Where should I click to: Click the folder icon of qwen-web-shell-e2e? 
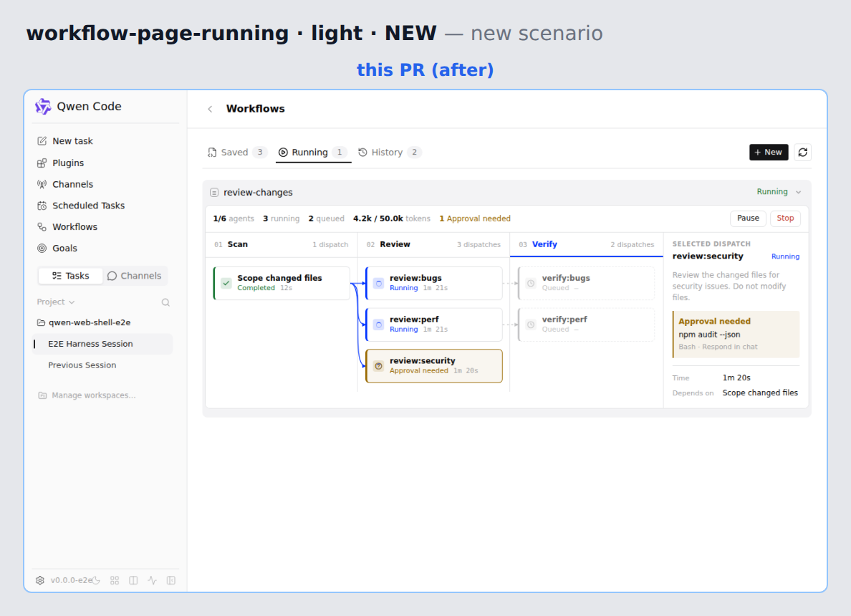click(41, 322)
